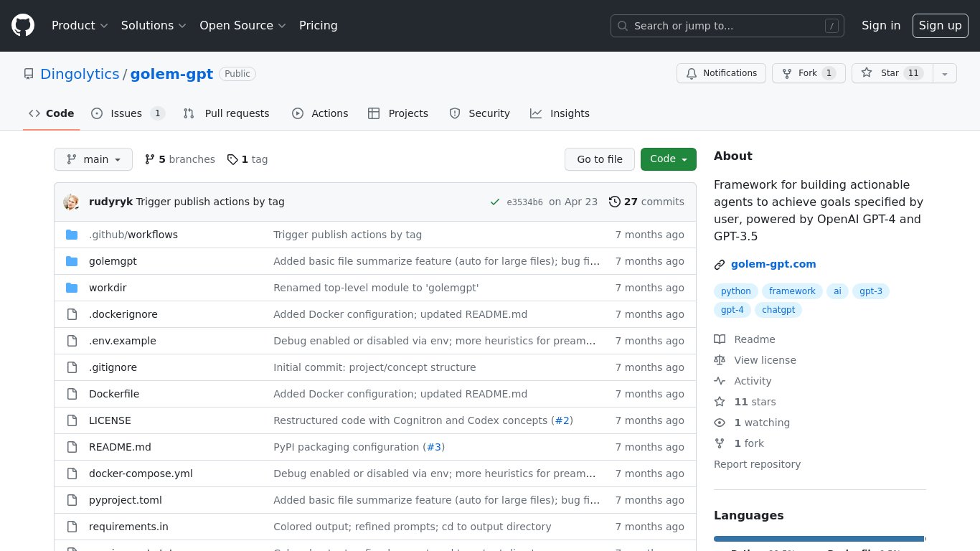Open the Insights tab
The height and width of the screenshot is (551, 980).
pyautogui.click(x=560, y=113)
